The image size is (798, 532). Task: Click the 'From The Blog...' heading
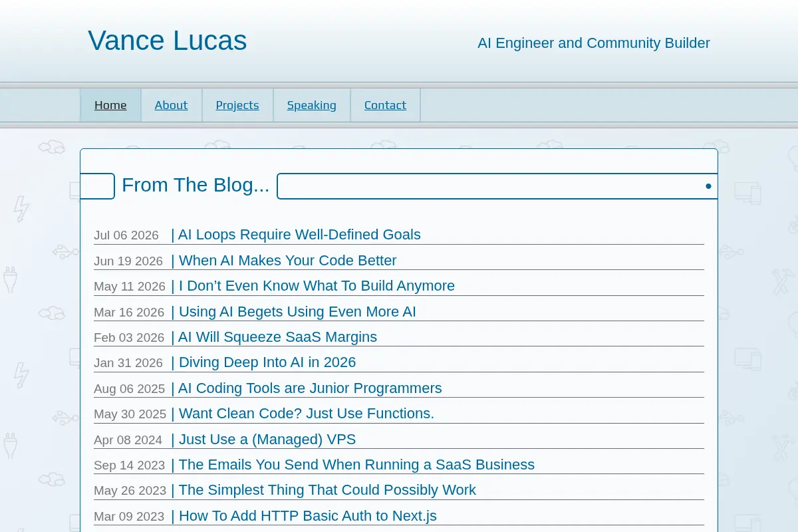(x=196, y=185)
